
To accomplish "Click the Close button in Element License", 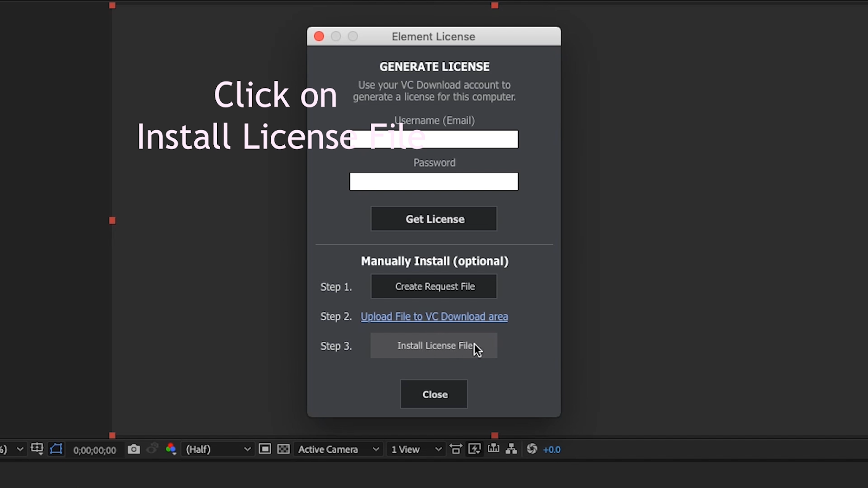I will point(434,394).
